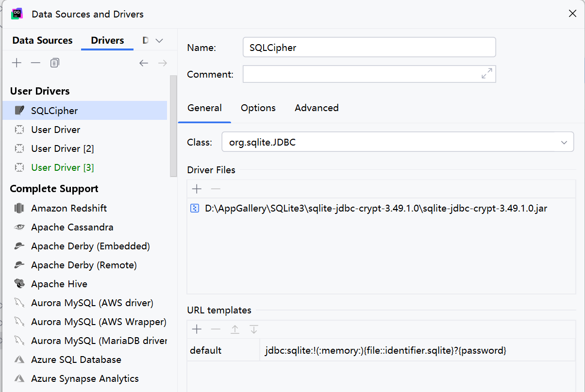
Task: Open the General tab
Action: [x=204, y=108]
